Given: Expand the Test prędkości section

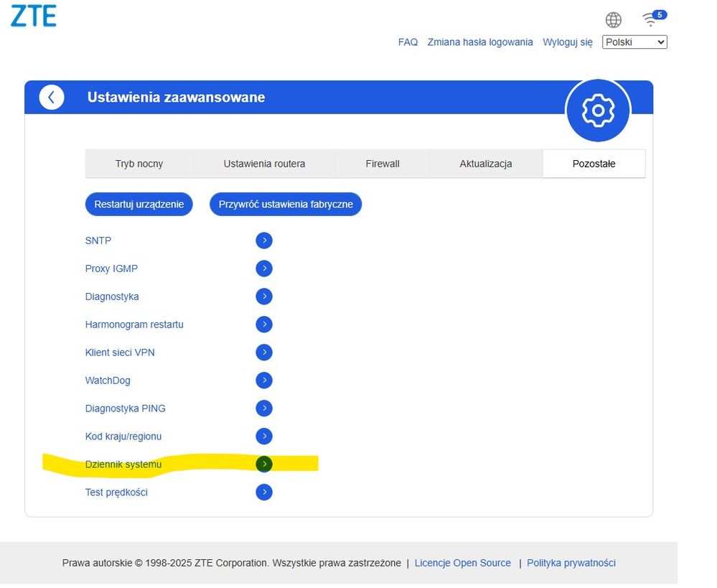Looking at the screenshot, I should [x=264, y=492].
